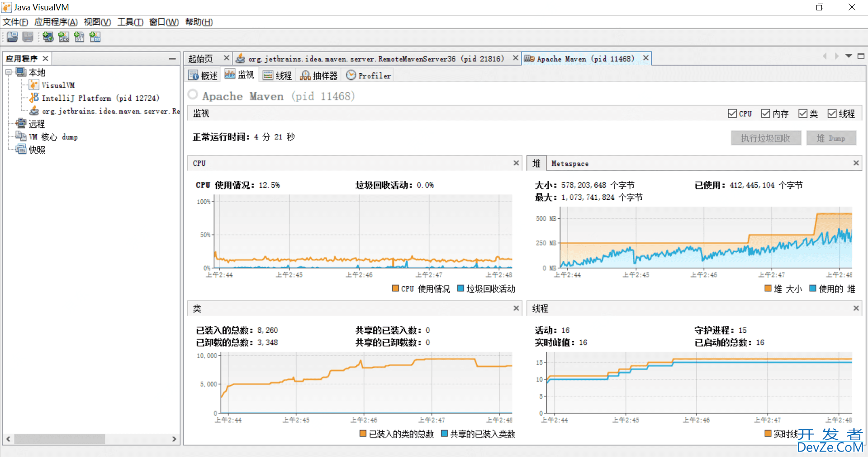The height and width of the screenshot is (457, 868).
Task: Close the CPU graph panel
Action: pyautogui.click(x=516, y=163)
